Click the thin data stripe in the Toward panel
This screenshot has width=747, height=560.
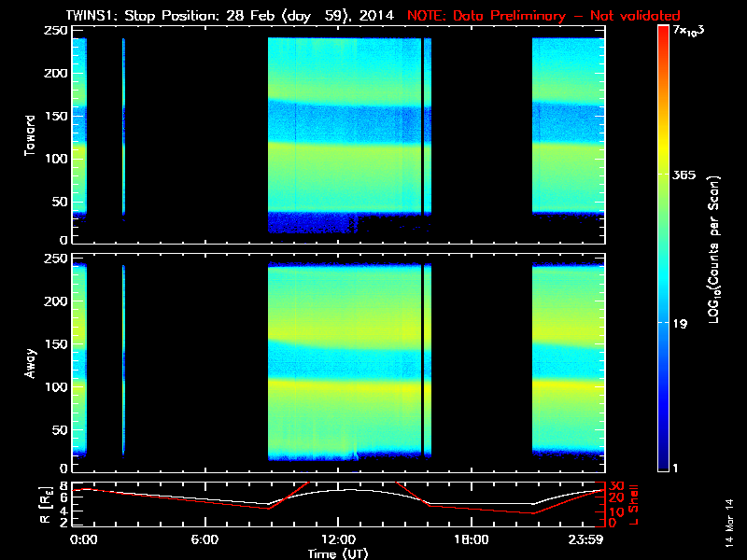tap(123, 126)
